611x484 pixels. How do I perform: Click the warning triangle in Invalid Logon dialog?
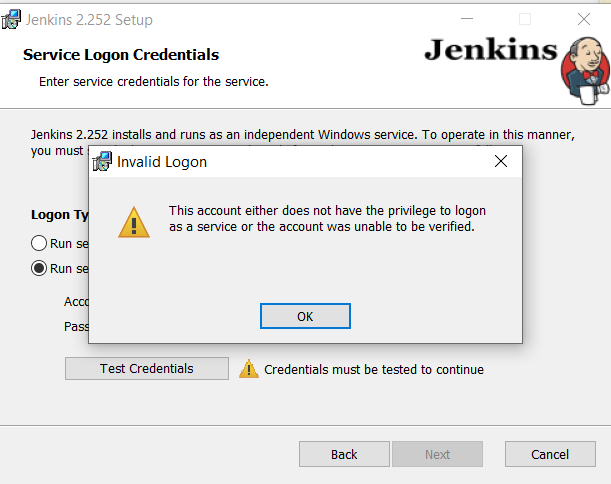[134, 222]
